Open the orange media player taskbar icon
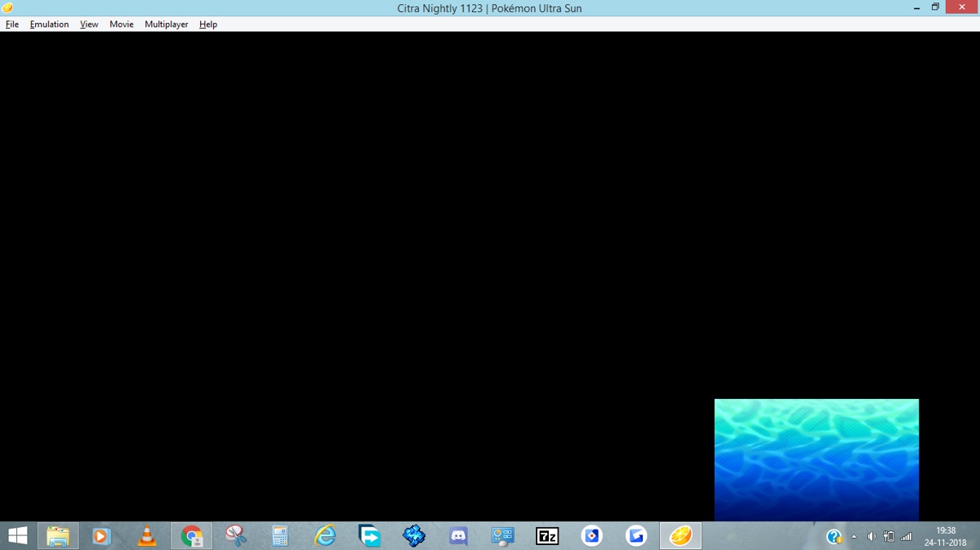 coord(101,536)
